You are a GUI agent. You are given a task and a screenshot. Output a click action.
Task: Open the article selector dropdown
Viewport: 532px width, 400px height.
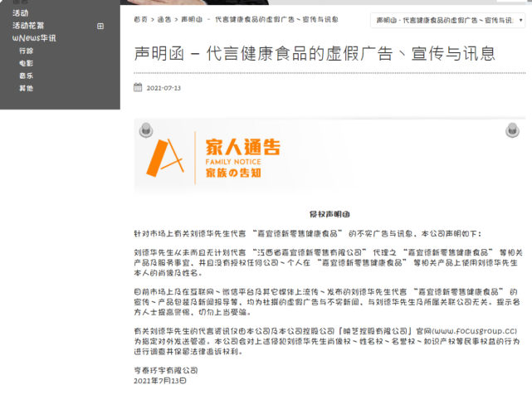[x=448, y=21]
